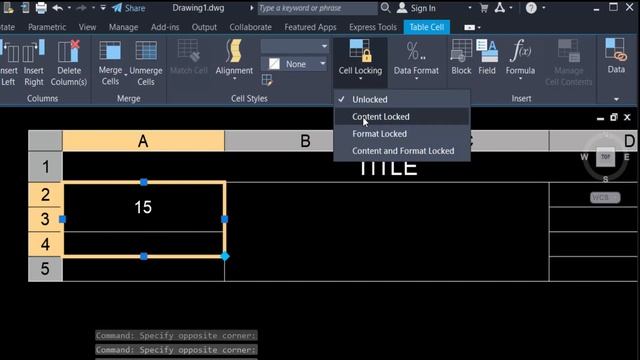Click the Insert Right column icon
The width and height of the screenshot is (640, 360).
click(x=33, y=52)
